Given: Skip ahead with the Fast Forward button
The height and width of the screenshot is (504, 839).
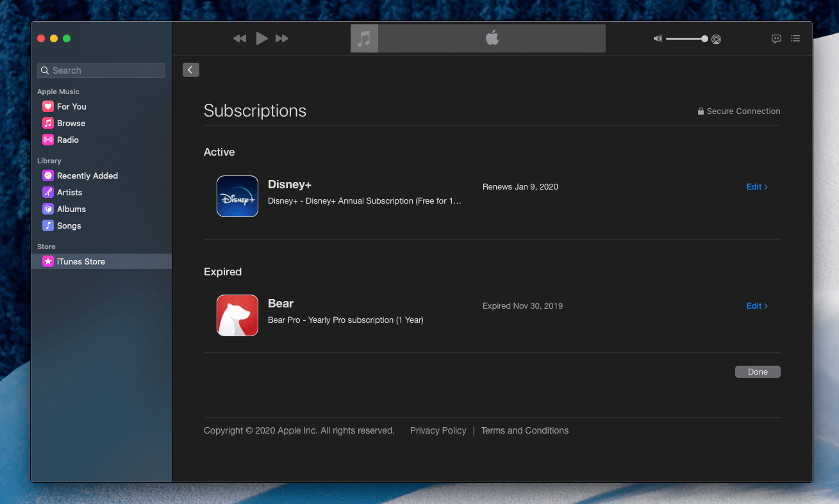Looking at the screenshot, I should [x=282, y=38].
